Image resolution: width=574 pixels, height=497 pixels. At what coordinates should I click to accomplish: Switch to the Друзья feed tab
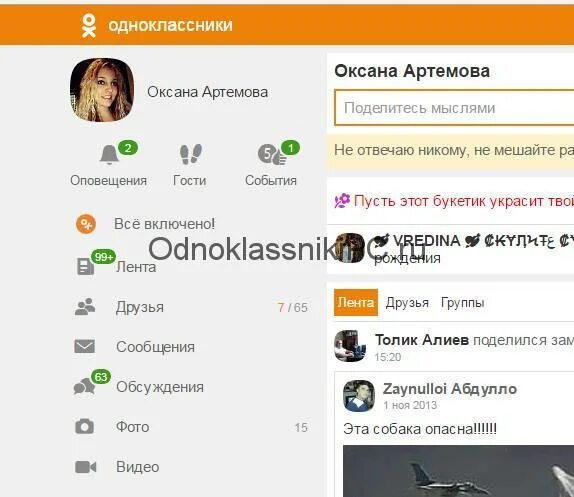[407, 303]
